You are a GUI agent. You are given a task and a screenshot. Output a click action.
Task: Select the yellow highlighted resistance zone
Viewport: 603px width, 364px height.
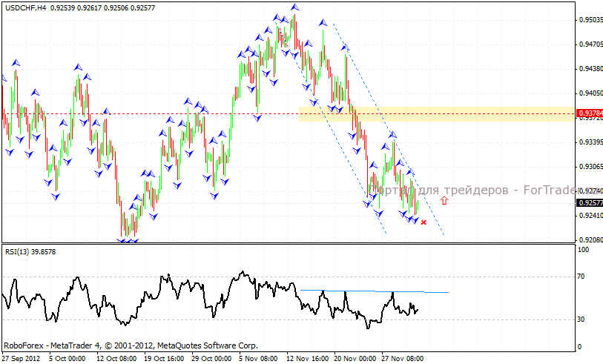tap(436, 113)
